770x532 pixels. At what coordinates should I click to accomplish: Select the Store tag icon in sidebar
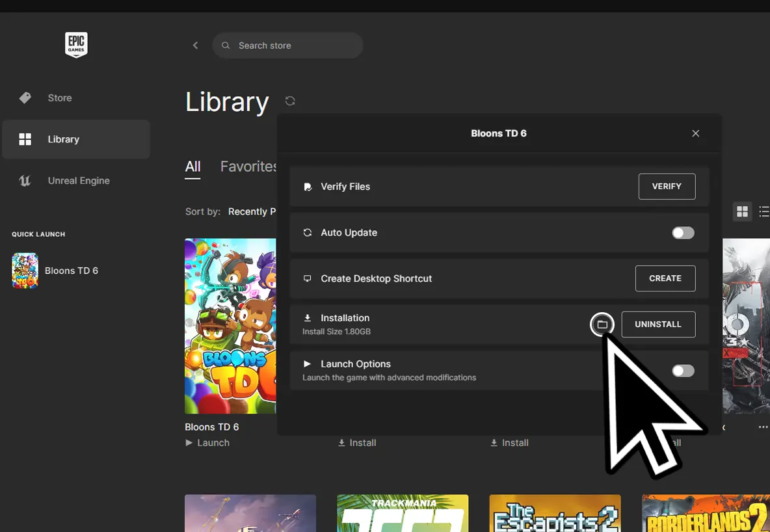point(25,98)
